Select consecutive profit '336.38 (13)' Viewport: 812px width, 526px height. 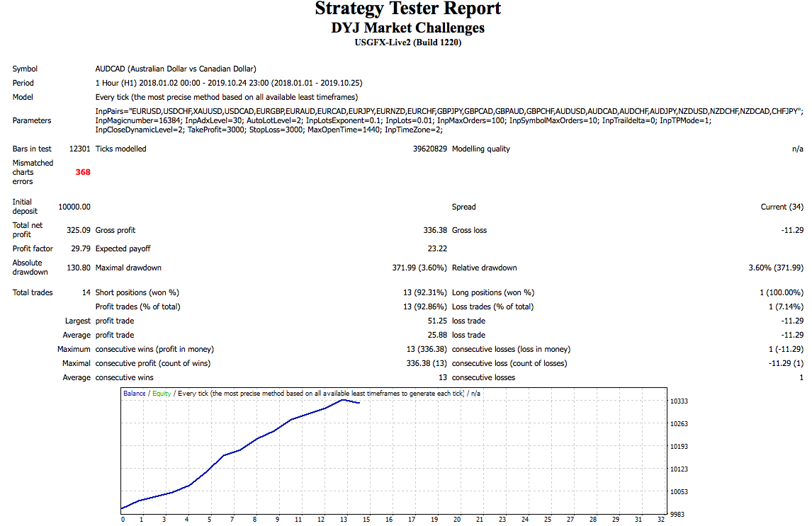coord(427,364)
